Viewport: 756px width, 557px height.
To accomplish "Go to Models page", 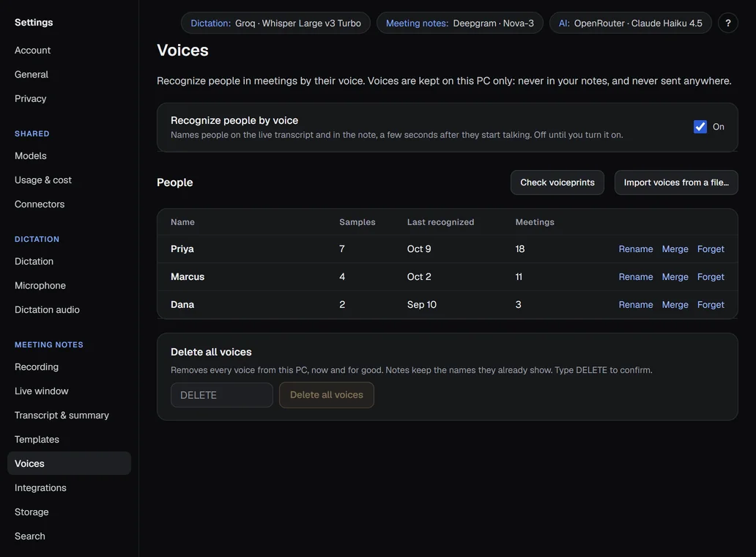I will [x=69, y=156].
